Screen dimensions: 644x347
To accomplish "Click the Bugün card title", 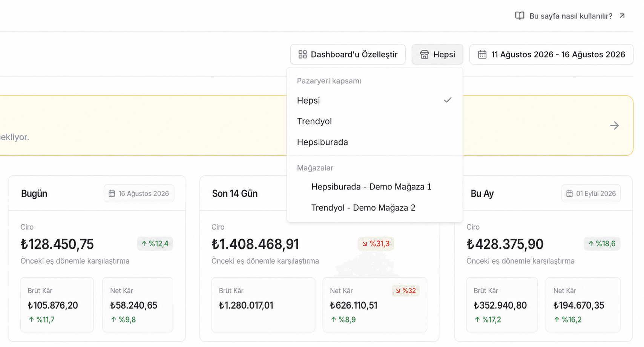I will (34, 194).
